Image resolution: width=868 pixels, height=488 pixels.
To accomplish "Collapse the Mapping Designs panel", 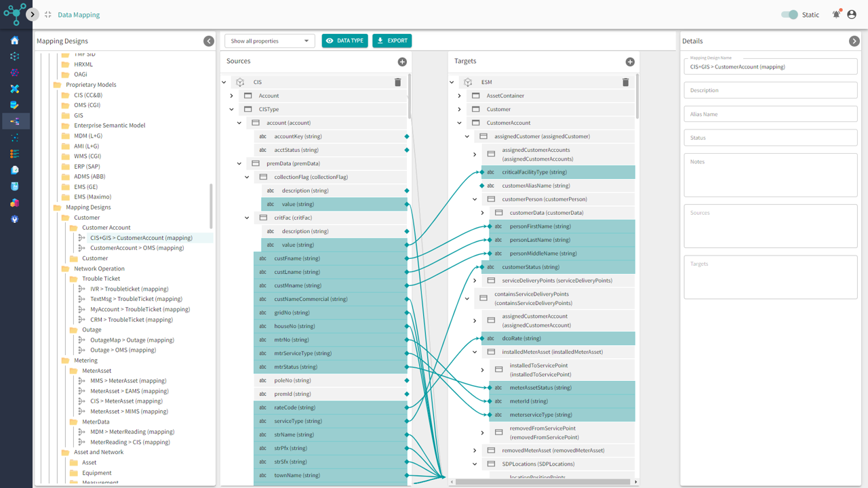I will click(x=209, y=41).
